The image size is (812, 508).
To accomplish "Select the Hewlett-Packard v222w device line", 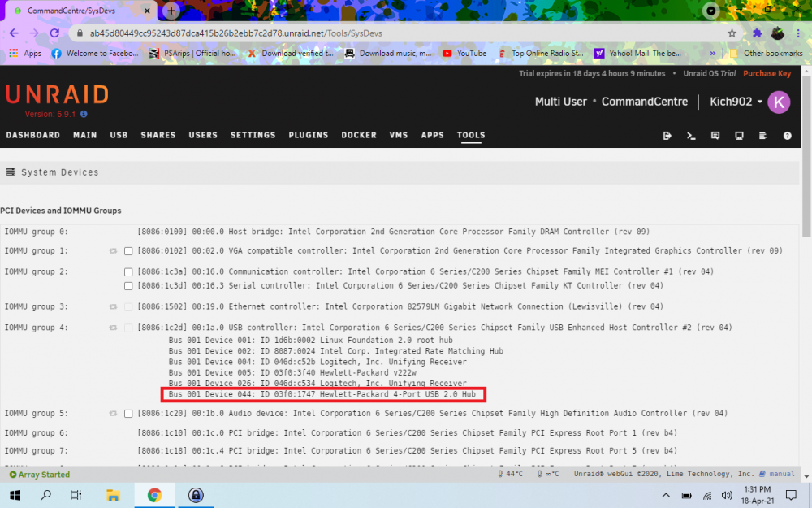I will (x=292, y=373).
